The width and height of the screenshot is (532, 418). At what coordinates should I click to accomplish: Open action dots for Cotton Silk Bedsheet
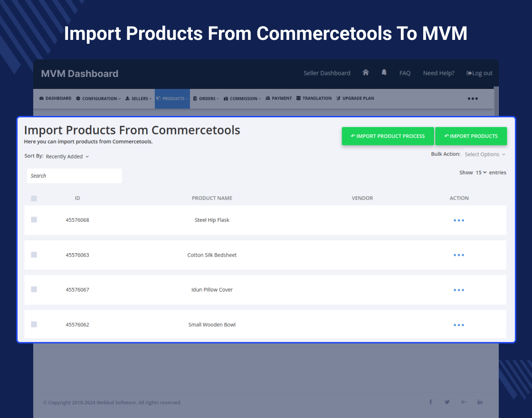coord(459,255)
